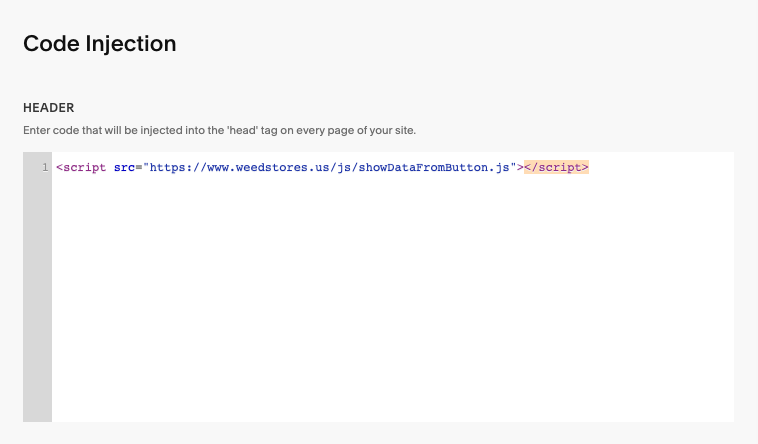This screenshot has height=444, width=758.
Task: Click the opening quote before https
Action: tap(146, 166)
